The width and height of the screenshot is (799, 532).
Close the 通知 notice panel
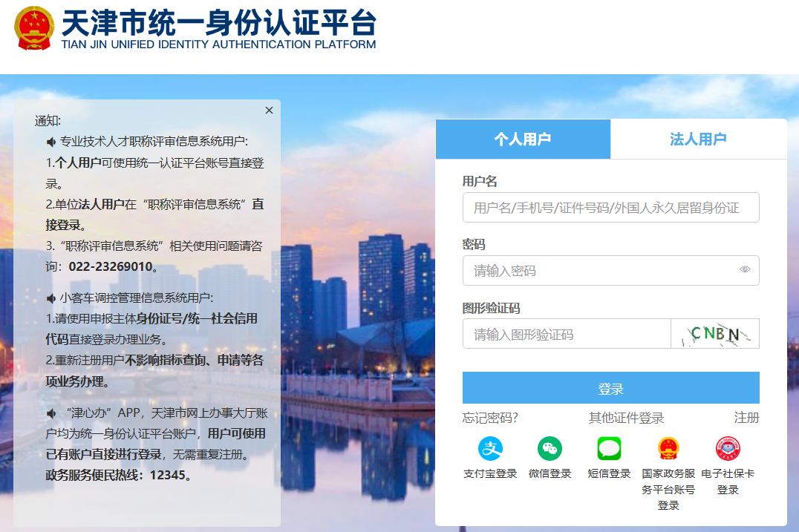pos(269,111)
